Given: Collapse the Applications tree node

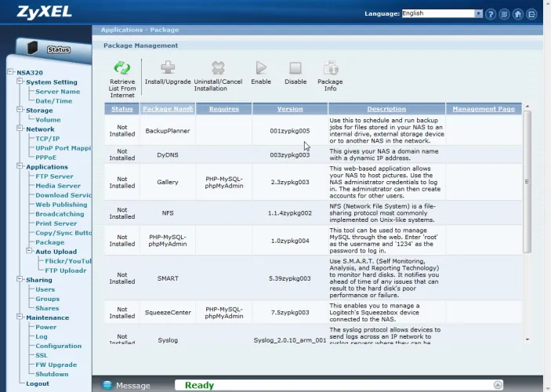Looking at the screenshot, I should coord(20,166).
